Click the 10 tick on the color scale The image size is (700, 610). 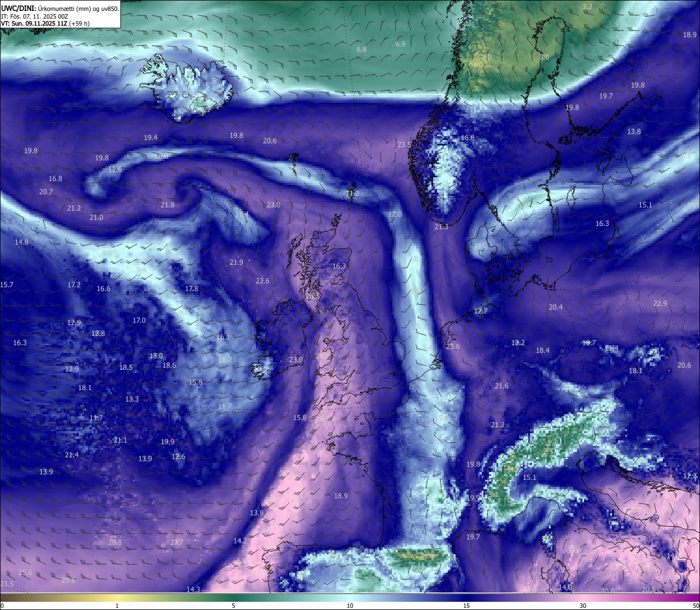349,606
